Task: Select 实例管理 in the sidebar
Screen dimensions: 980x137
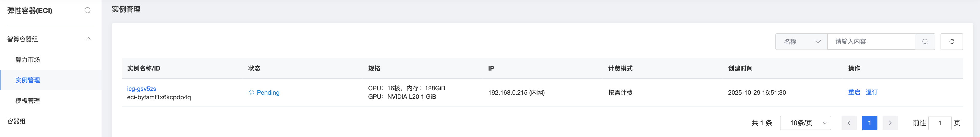Action: coord(28,80)
